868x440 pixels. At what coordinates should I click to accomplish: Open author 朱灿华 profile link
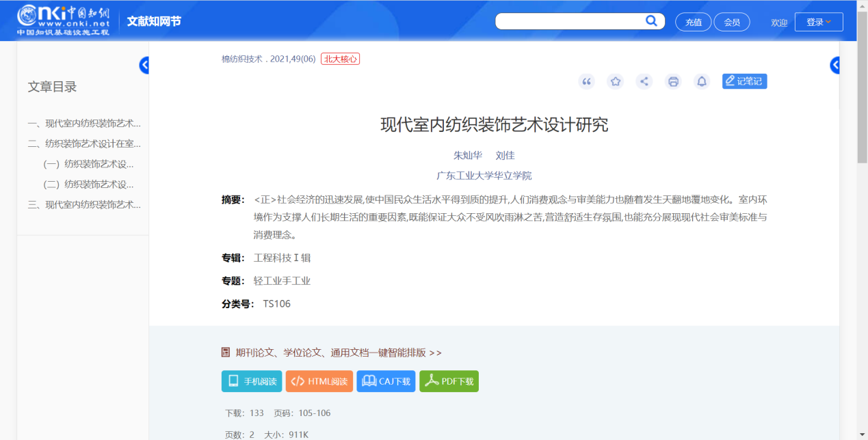(x=468, y=155)
